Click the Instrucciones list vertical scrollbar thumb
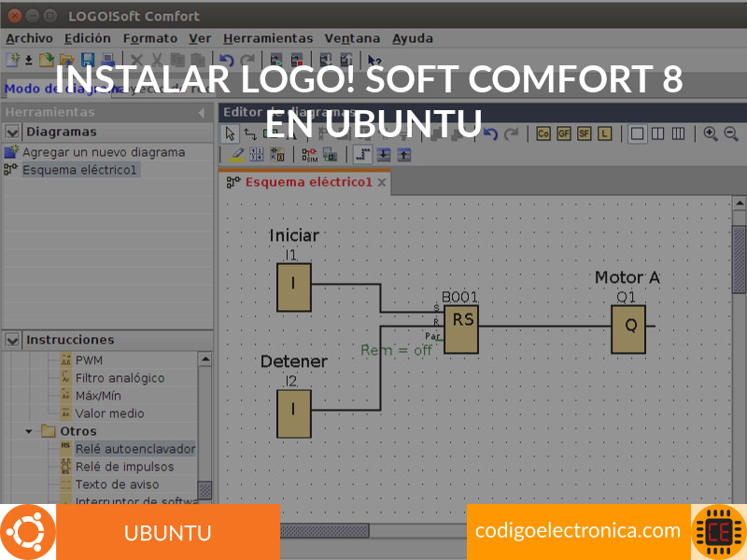The image size is (747, 560). [204, 490]
